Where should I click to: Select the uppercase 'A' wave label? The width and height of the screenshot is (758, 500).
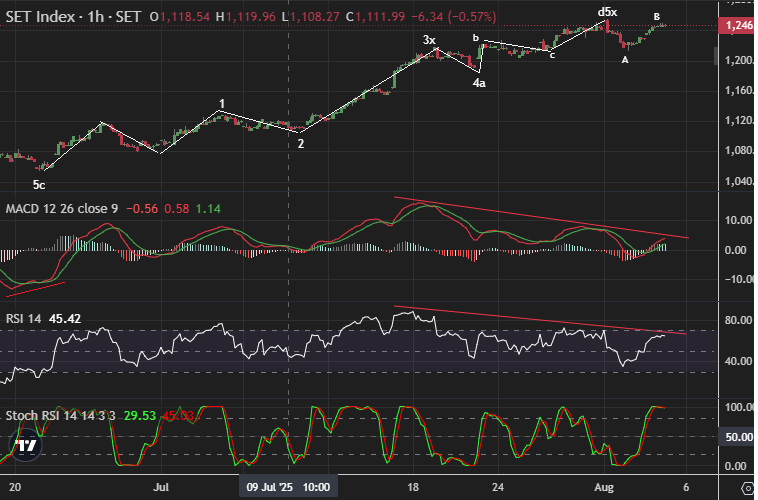pos(625,60)
